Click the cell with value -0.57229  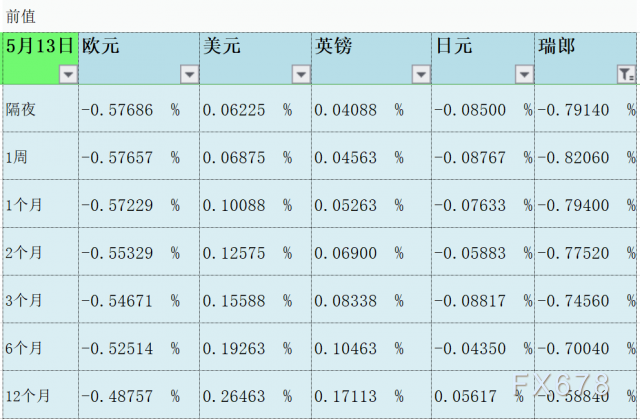click(139, 204)
